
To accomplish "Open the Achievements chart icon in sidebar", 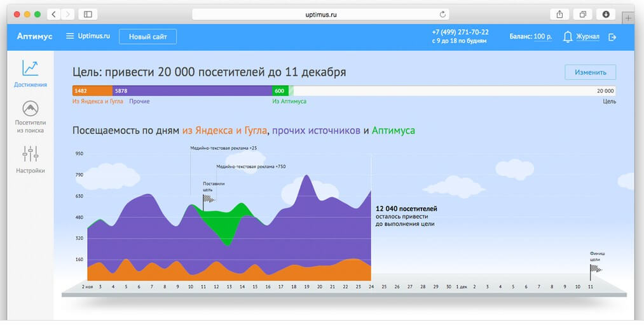I will pyautogui.click(x=30, y=68).
